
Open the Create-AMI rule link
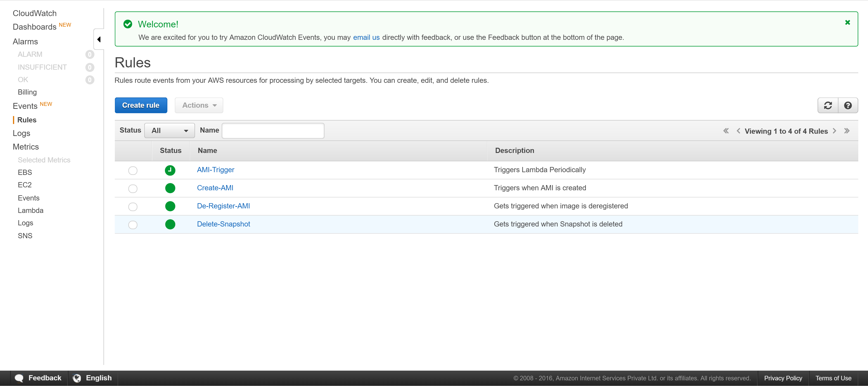coord(215,188)
